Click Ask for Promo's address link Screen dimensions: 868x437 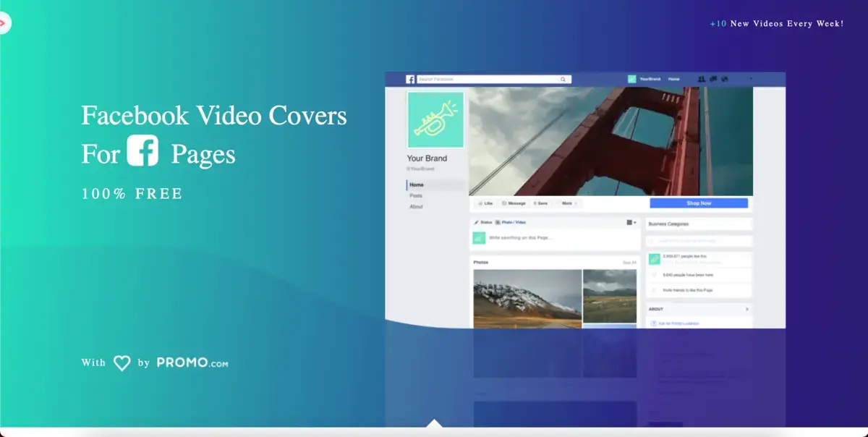click(x=678, y=323)
